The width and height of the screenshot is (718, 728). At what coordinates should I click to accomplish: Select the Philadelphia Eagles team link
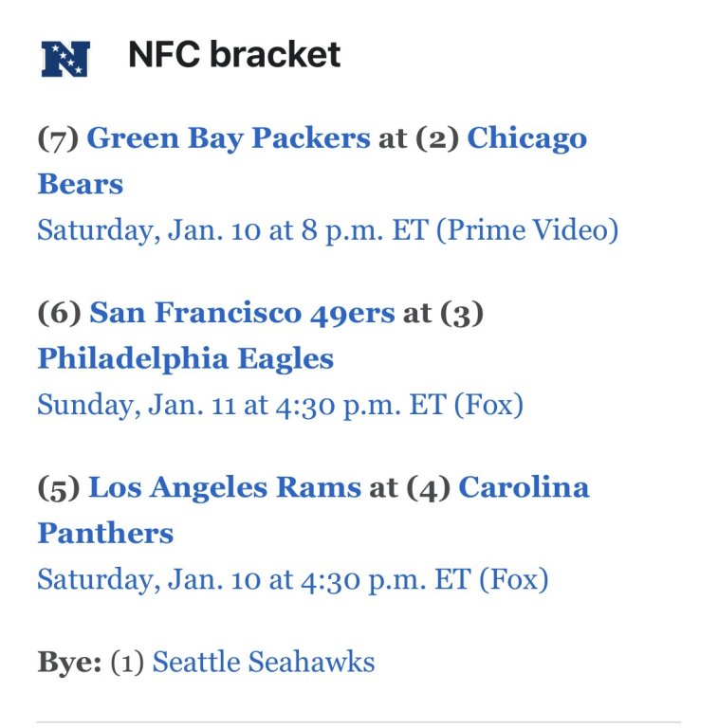[x=186, y=358]
